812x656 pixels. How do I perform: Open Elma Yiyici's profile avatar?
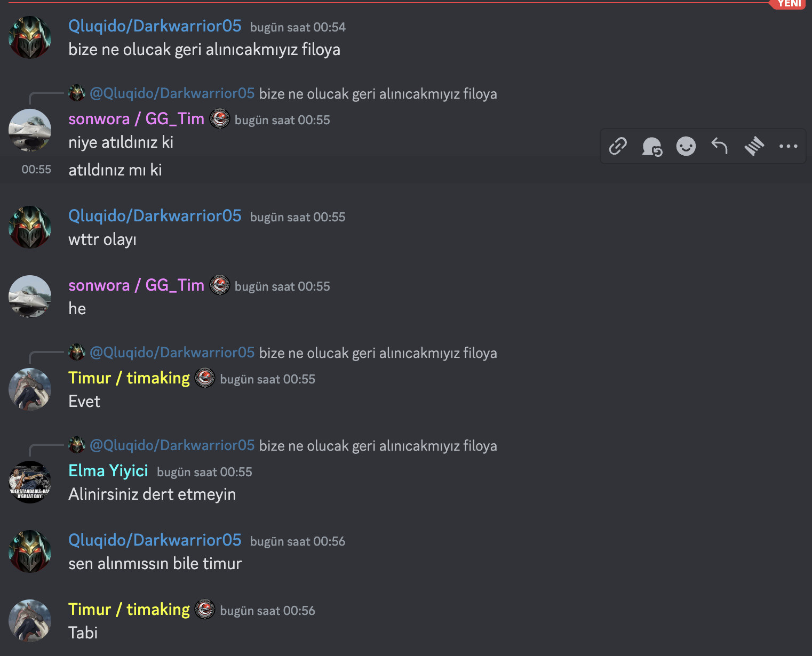click(30, 482)
